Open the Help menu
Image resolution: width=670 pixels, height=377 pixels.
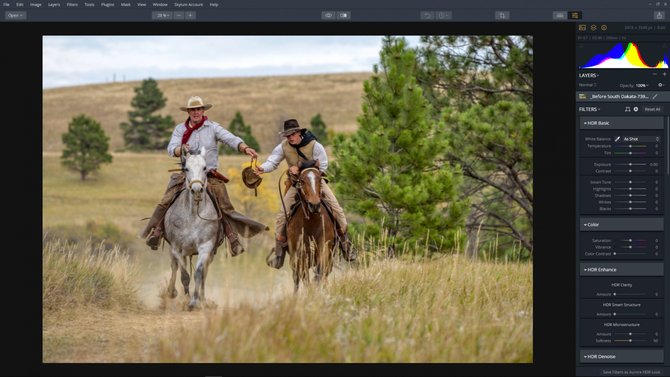[x=214, y=5]
